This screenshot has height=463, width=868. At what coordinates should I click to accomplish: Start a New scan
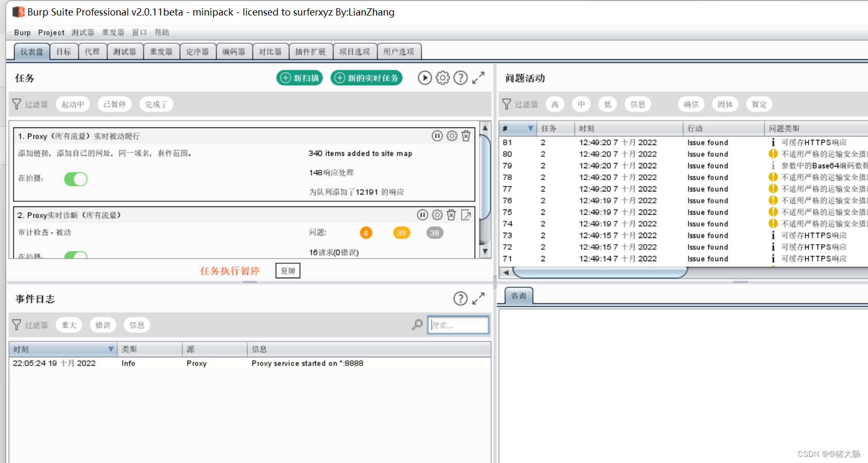300,78
